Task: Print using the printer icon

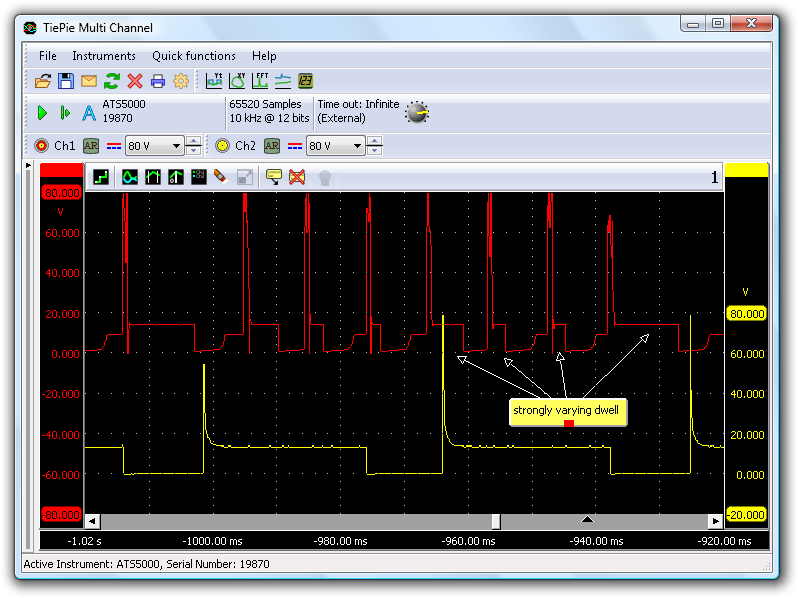Action: click(x=158, y=81)
